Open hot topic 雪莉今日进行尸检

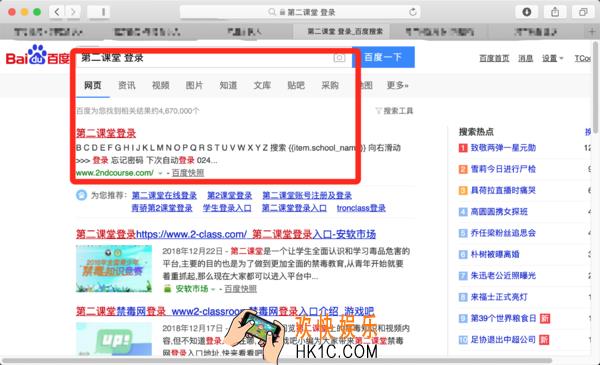click(x=503, y=169)
